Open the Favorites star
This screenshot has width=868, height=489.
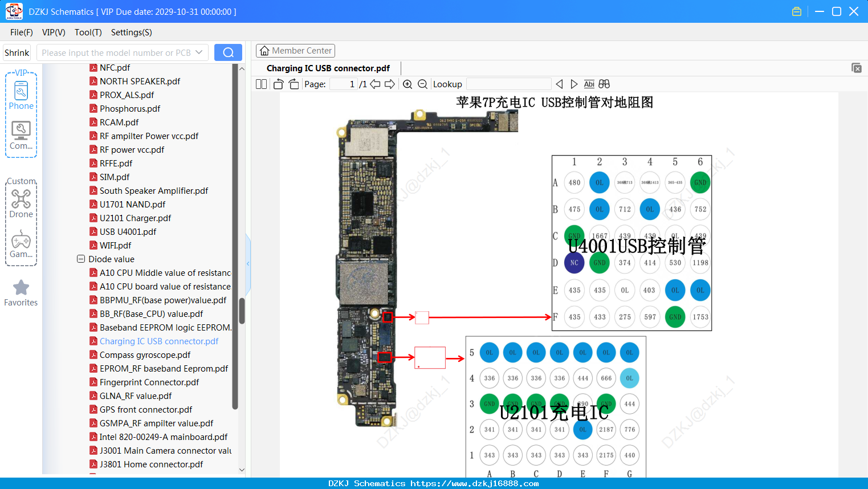pos(21,293)
